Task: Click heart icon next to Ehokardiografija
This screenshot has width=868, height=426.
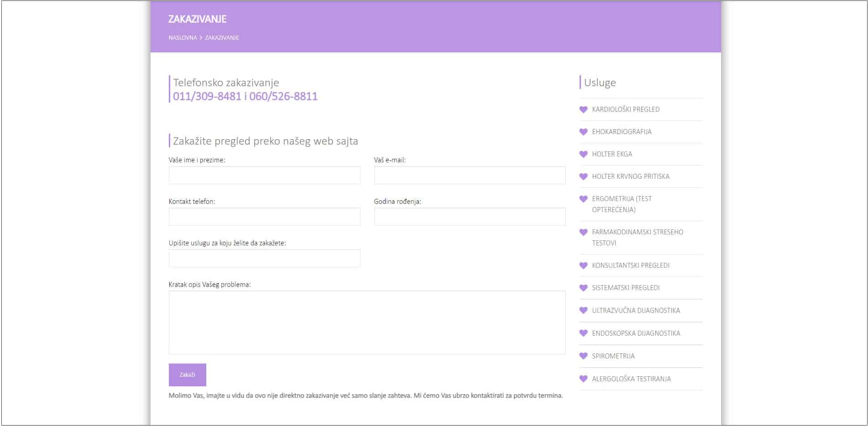Action: (x=583, y=132)
